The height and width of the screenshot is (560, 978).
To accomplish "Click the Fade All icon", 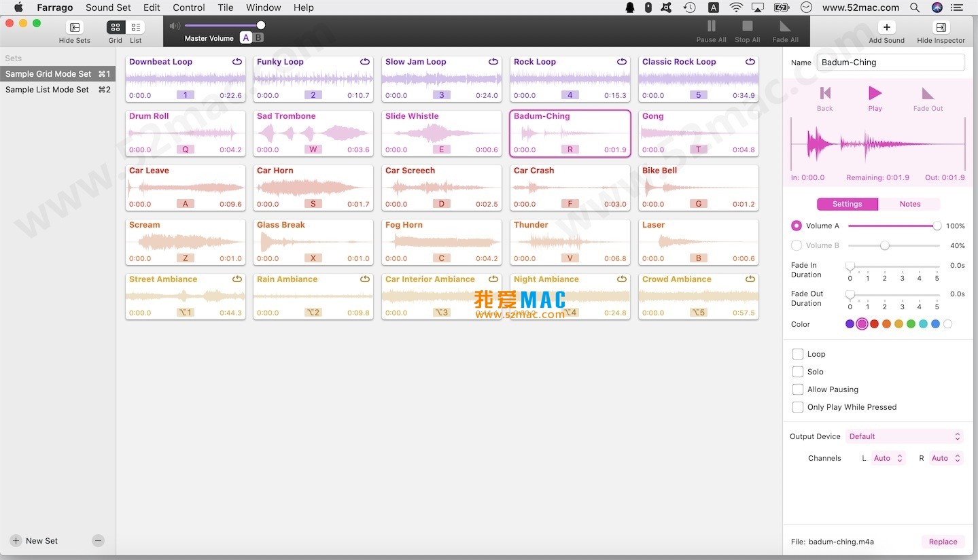I will tap(785, 26).
